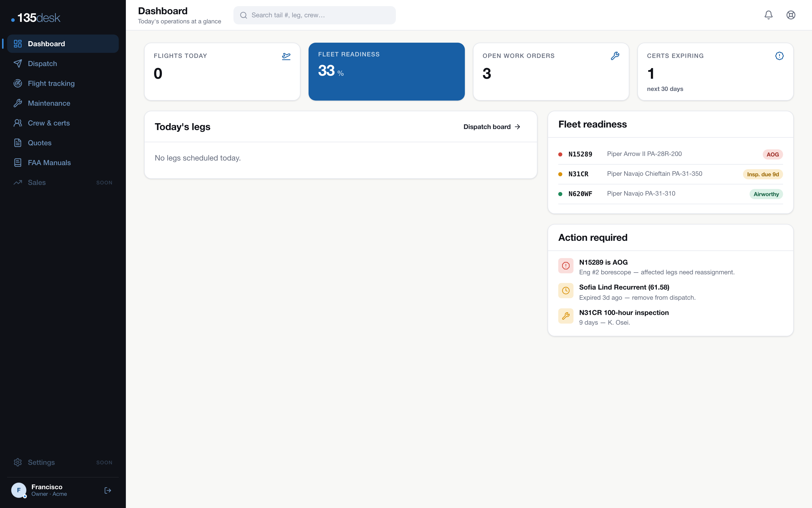The image size is (812, 508).
Task: Open the Dispatch page
Action: pyautogui.click(x=63, y=63)
